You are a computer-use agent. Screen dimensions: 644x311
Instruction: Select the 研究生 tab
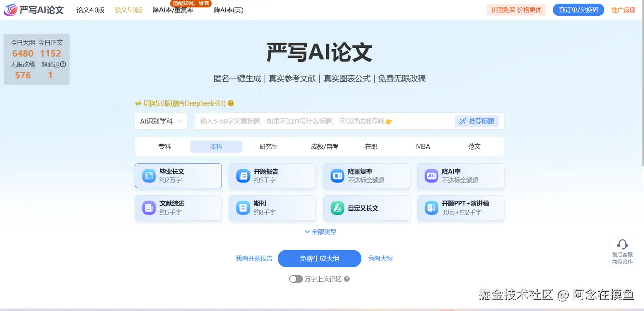269,147
